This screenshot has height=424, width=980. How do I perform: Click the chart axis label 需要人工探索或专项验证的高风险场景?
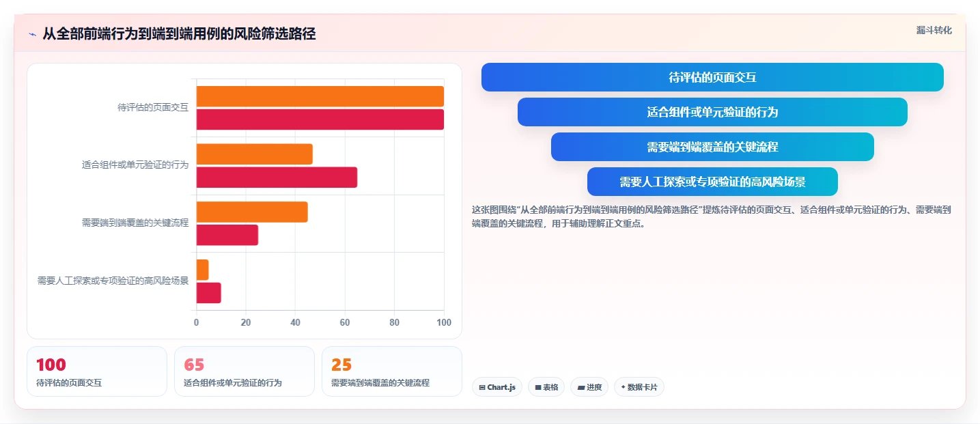pos(113,281)
